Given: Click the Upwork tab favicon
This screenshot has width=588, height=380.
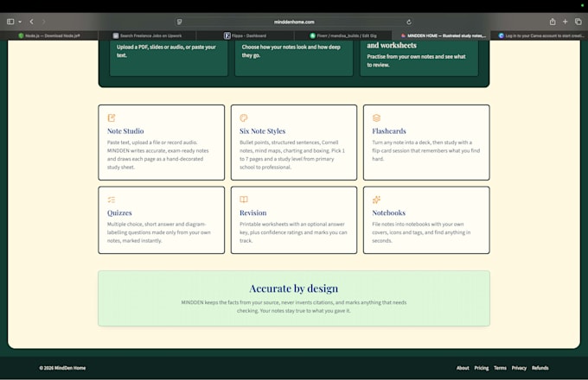Looking at the screenshot, I should 116,35.
